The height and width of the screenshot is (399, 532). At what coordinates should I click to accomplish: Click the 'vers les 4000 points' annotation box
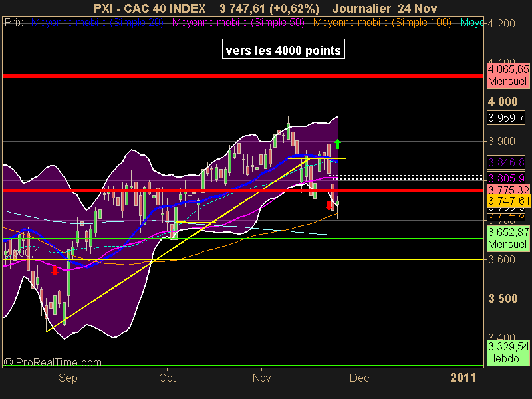[x=283, y=49]
